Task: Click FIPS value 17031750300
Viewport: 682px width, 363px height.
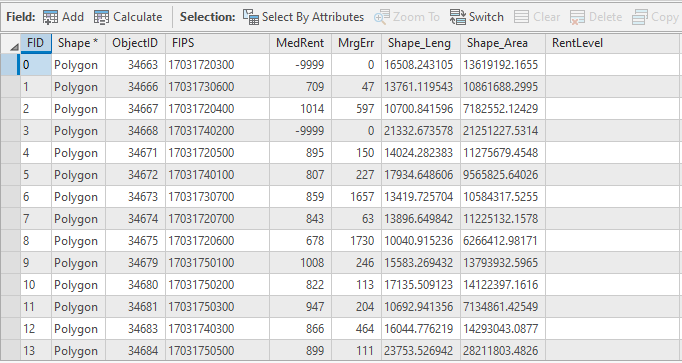Action: pos(201,307)
